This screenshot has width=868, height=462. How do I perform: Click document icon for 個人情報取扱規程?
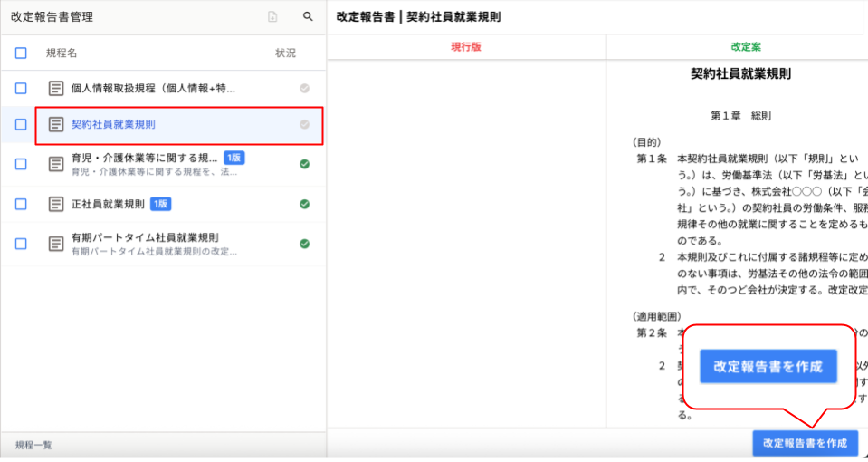coord(56,89)
